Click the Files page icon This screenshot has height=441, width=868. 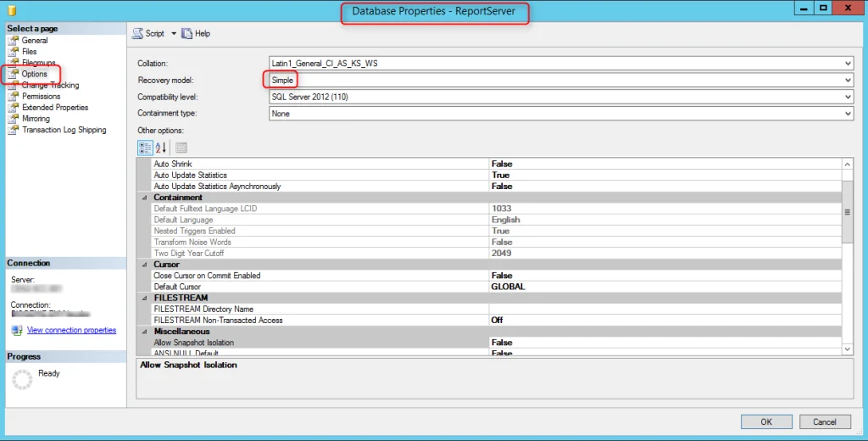[x=14, y=52]
